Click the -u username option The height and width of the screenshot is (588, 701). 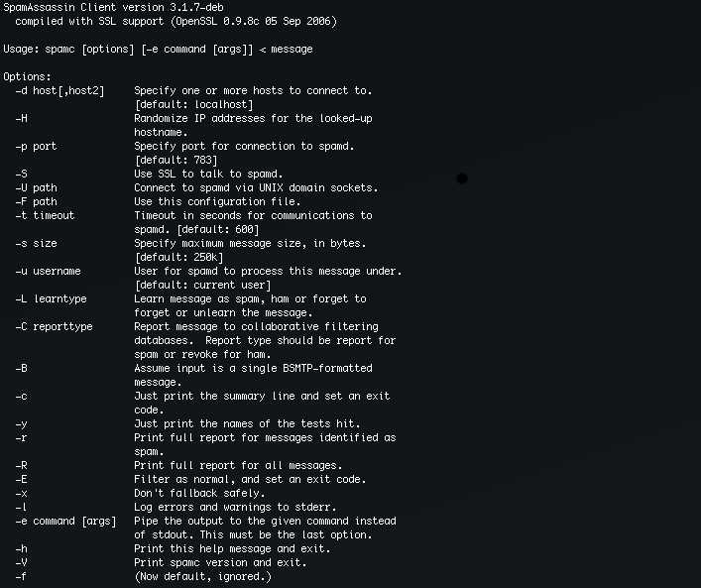pos(49,271)
